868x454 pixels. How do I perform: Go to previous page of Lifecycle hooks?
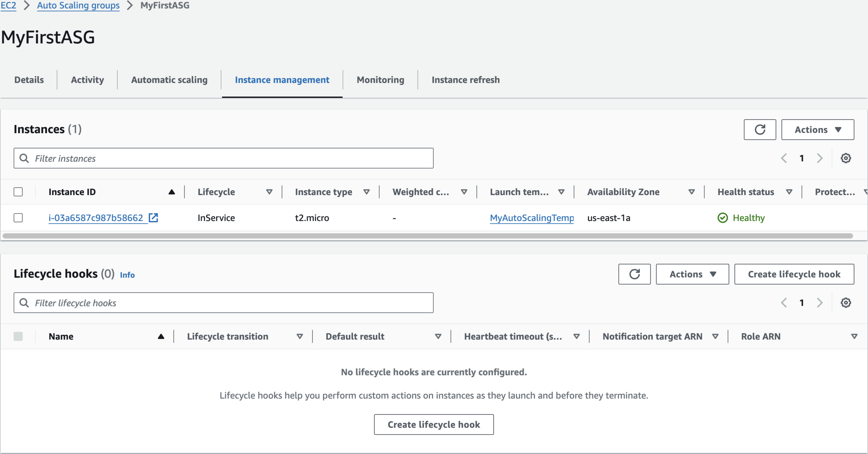coord(784,303)
